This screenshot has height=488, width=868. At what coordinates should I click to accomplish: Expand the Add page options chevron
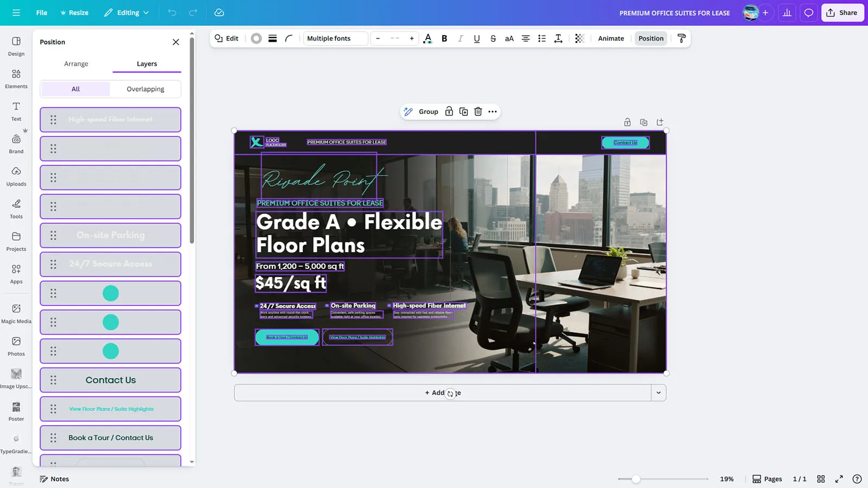[658, 393]
